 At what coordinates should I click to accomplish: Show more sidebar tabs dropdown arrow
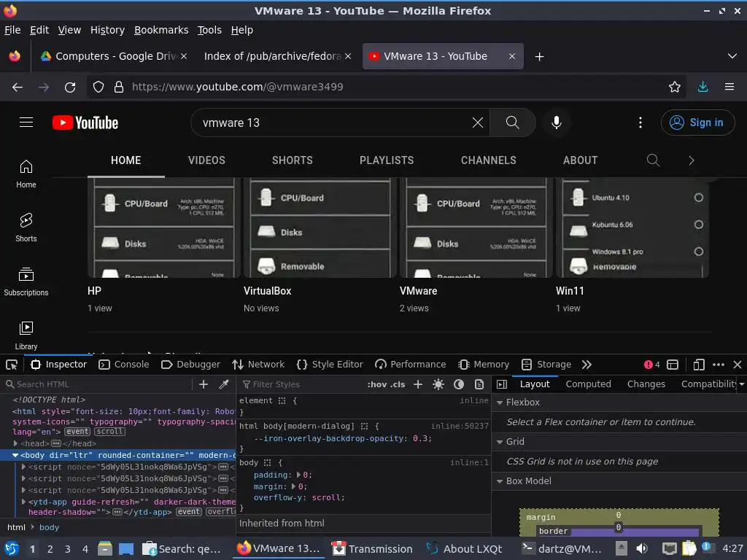point(742,384)
